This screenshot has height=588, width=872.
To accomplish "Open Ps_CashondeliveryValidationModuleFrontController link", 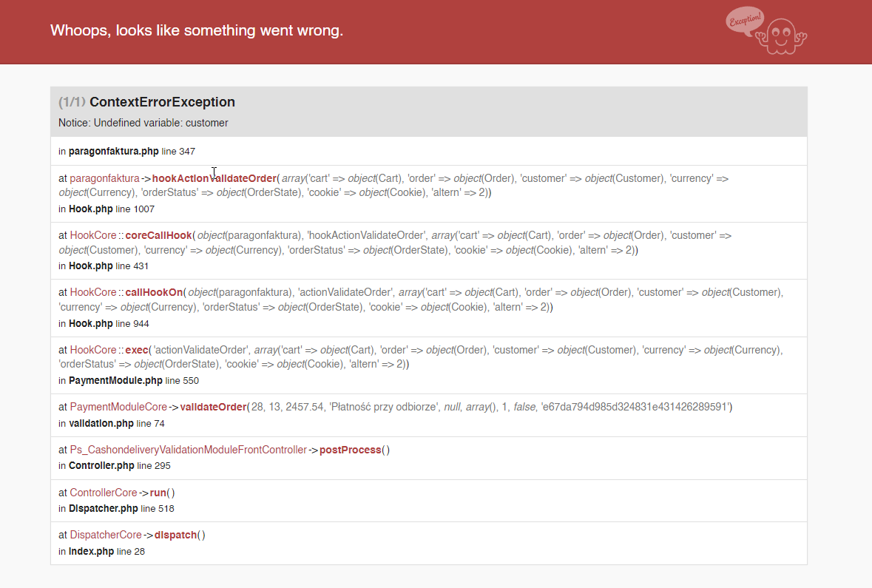I will (188, 450).
